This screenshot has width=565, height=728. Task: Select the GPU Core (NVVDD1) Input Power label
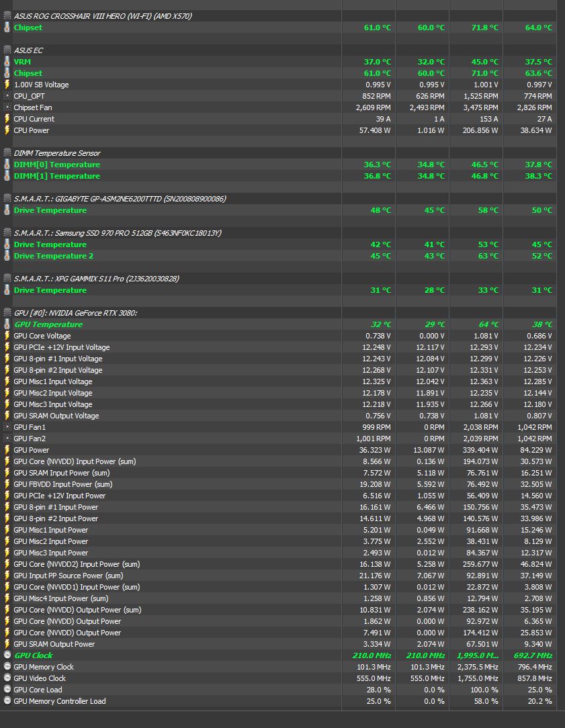pos(77,587)
